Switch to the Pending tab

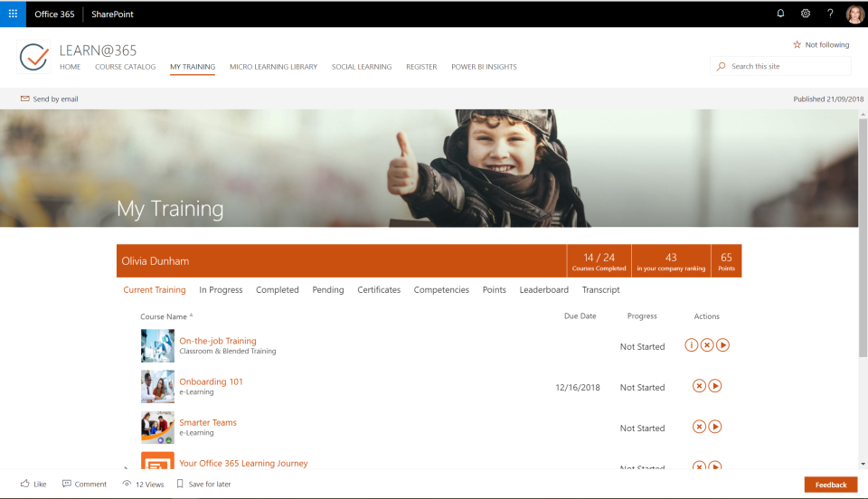[x=327, y=290]
